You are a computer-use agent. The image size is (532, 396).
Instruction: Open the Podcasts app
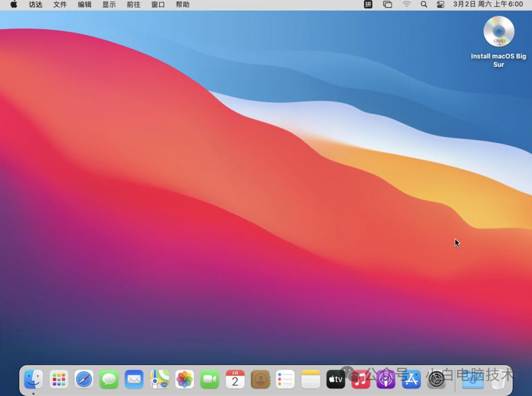[x=386, y=379]
